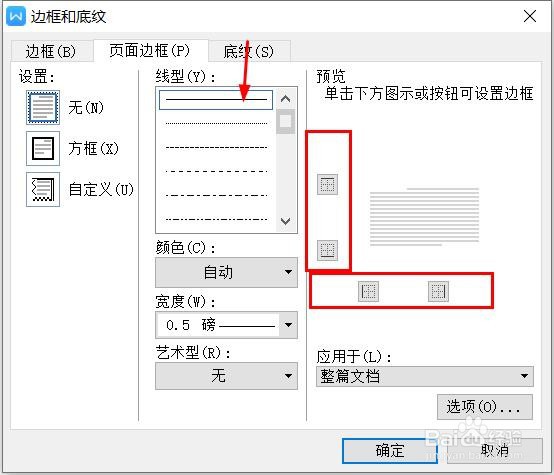Toggle the top border button in preview
This screenshot has height=475, width=554.
pos(328,184)
